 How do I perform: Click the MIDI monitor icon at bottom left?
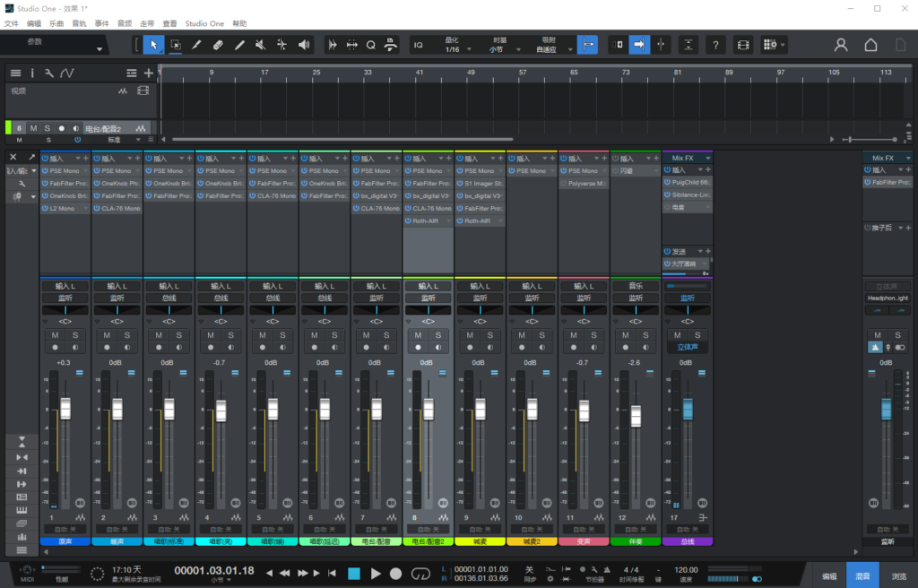click(x=26, y=570)
